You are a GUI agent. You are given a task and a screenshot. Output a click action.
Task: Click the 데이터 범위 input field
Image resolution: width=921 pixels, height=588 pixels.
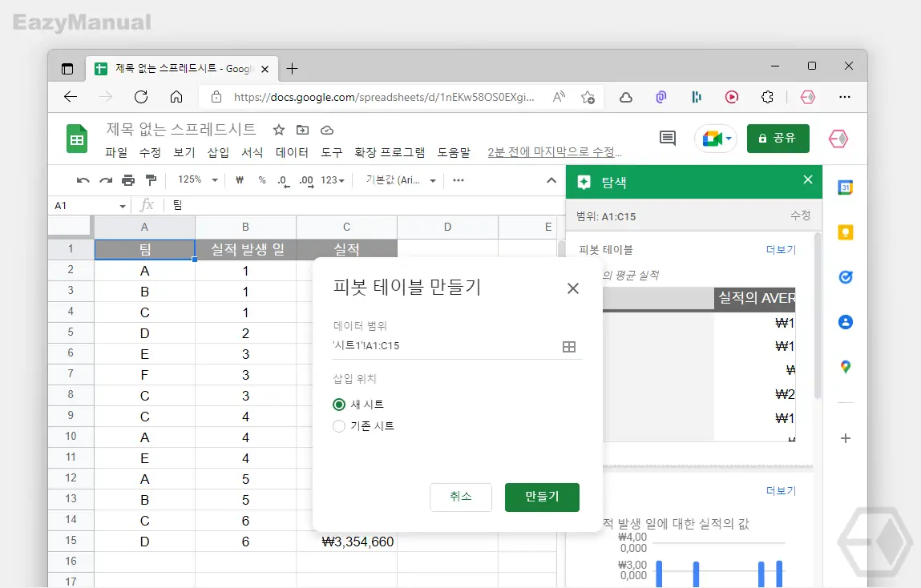click(x=458, y=346)
